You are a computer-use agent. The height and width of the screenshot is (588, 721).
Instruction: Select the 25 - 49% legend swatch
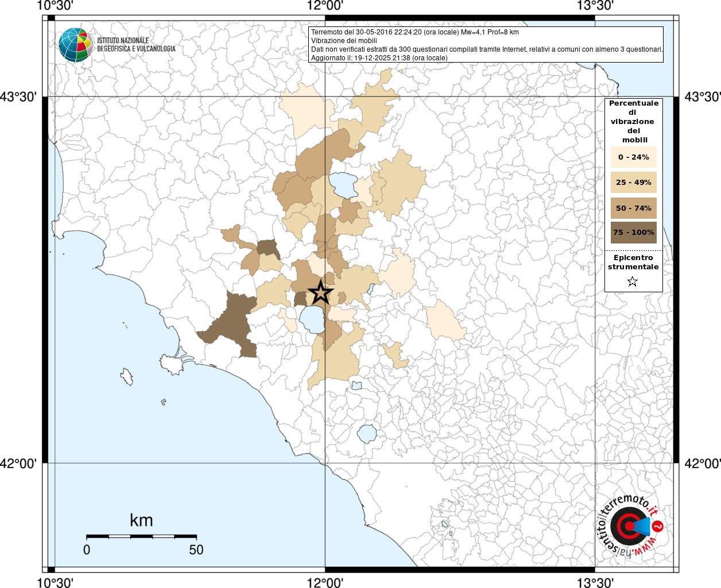tap(634, 183)
